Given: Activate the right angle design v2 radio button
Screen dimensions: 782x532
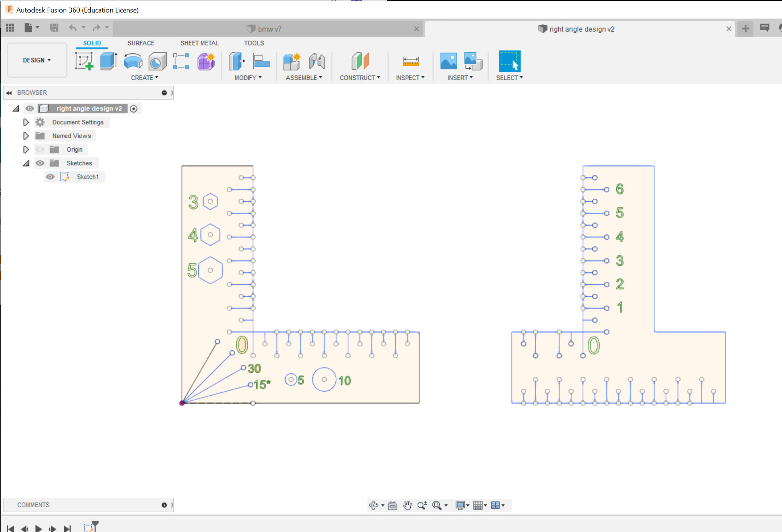Looking at the screenshot, I should (133, 109).
